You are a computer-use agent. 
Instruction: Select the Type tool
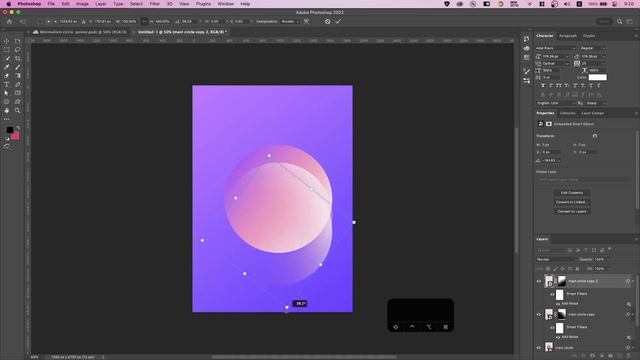7,84
